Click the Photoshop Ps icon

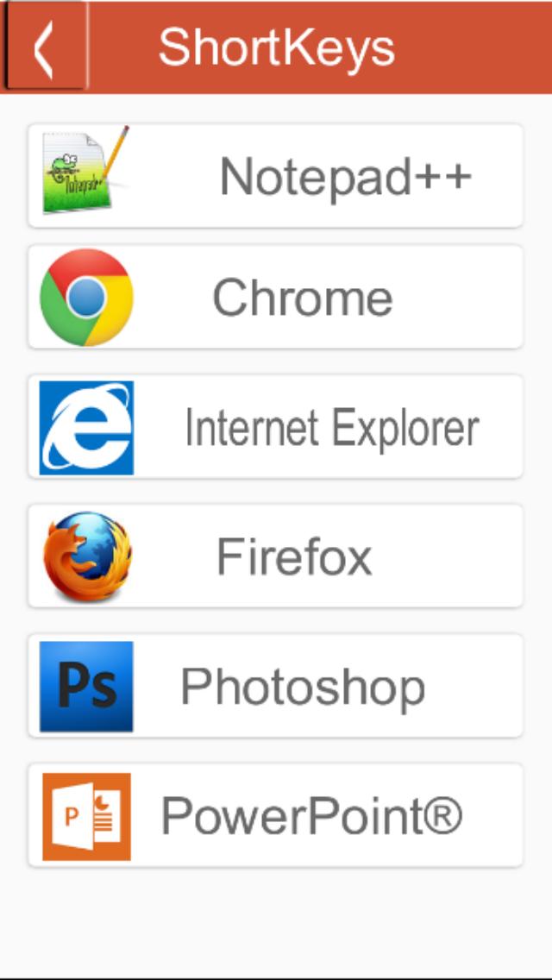(86, 686)
